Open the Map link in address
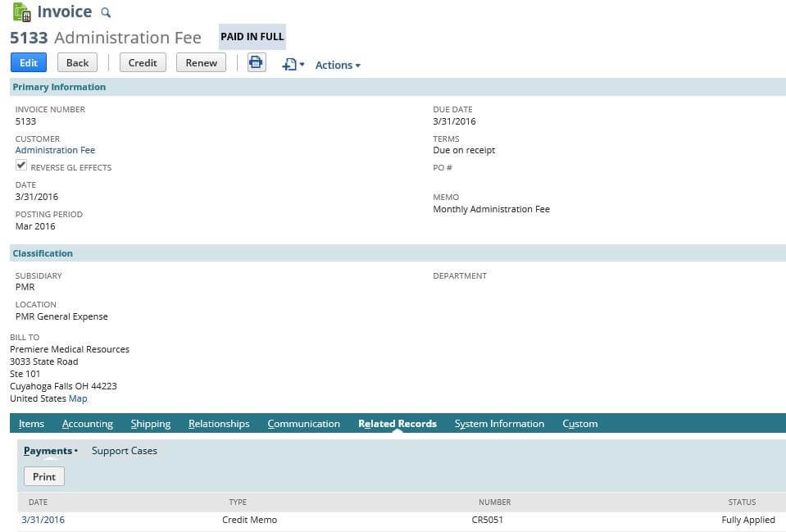 [78, 398]
